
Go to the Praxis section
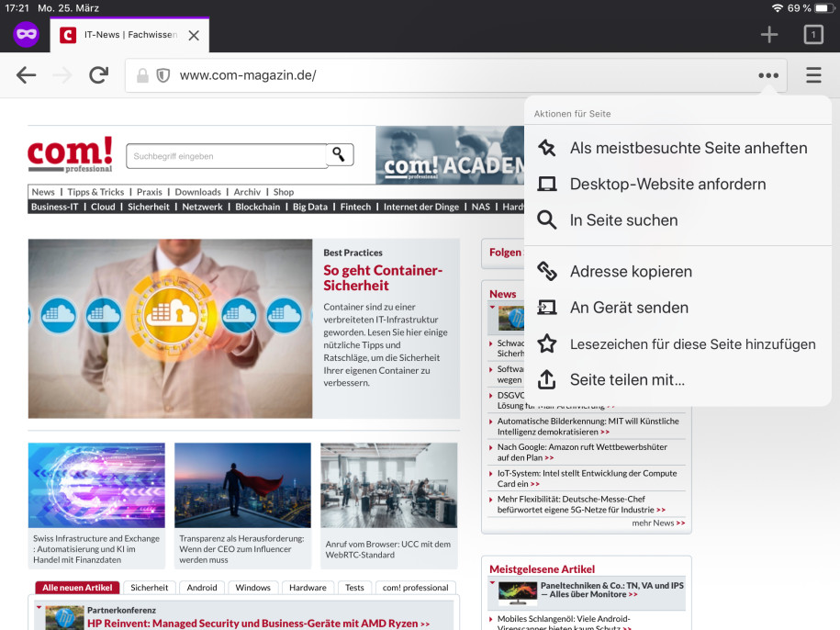click(x=149, y=192)
